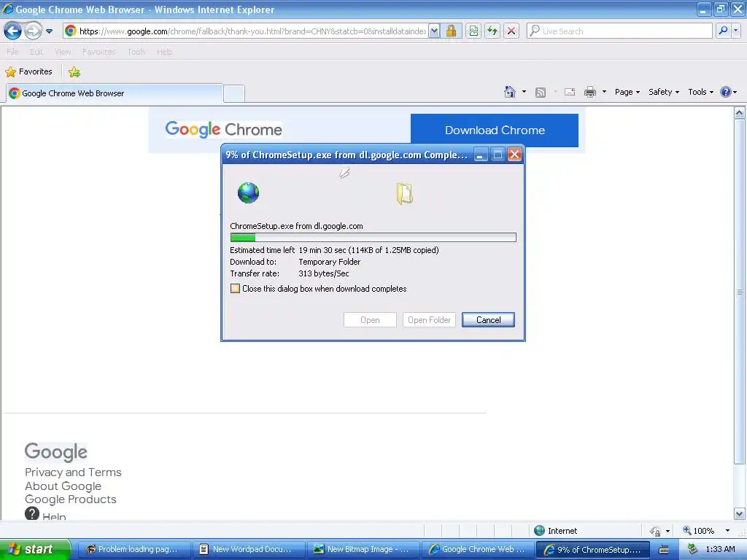This screenshot has height=560, width=747.
Task: Click the Home icon in command bar
Action: point(510,92)
